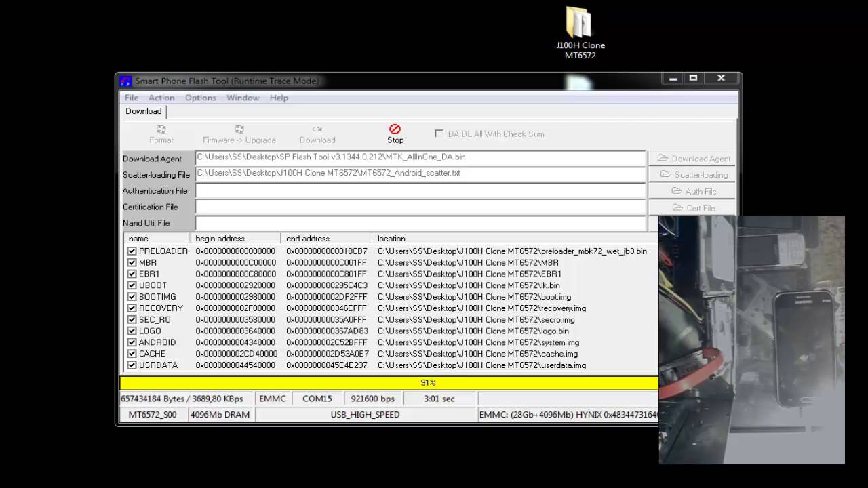Select the cache.img location path
This screenshot has height=488, width=868.
(x=477, y=353)
